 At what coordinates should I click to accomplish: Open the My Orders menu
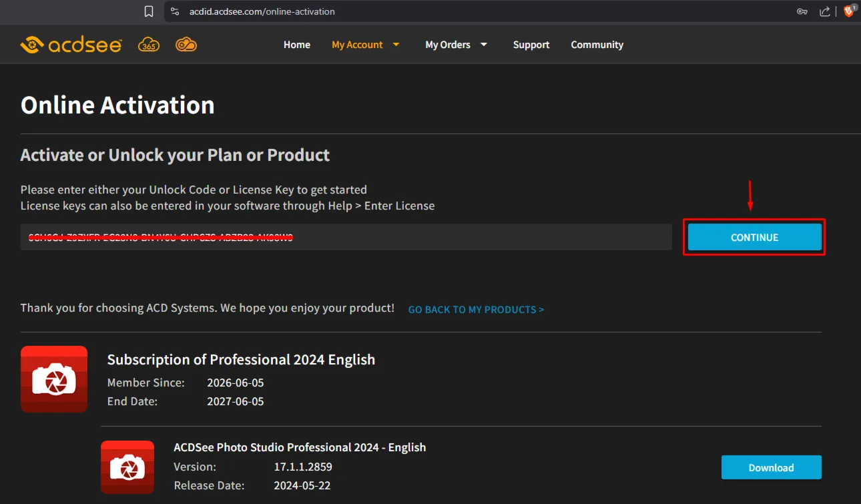[448, 45]
